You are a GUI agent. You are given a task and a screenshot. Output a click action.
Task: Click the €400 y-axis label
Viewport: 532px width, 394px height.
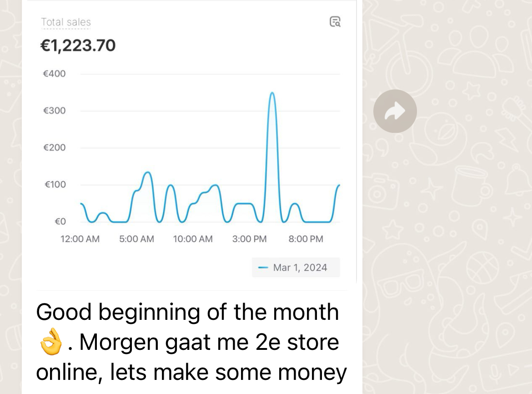point(54,74)
